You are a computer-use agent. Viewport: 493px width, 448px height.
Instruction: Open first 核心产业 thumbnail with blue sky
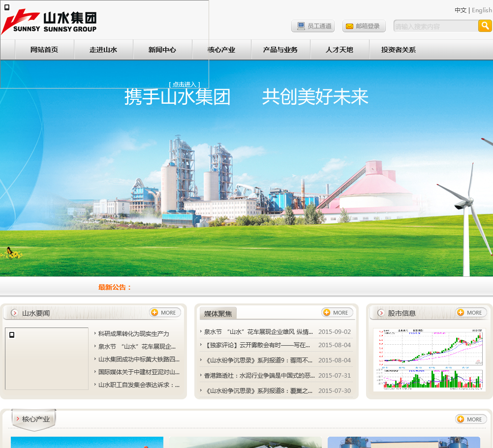[x=87, y=443]
